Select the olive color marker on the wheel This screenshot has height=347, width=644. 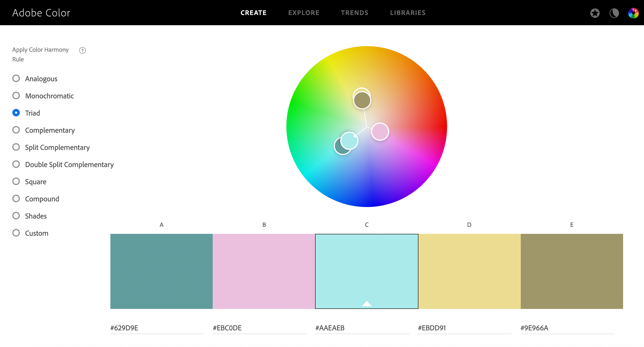click(x=362, y=100)
